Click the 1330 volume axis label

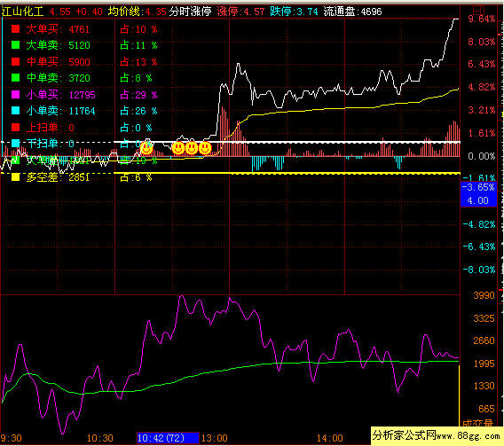point(484,386)
